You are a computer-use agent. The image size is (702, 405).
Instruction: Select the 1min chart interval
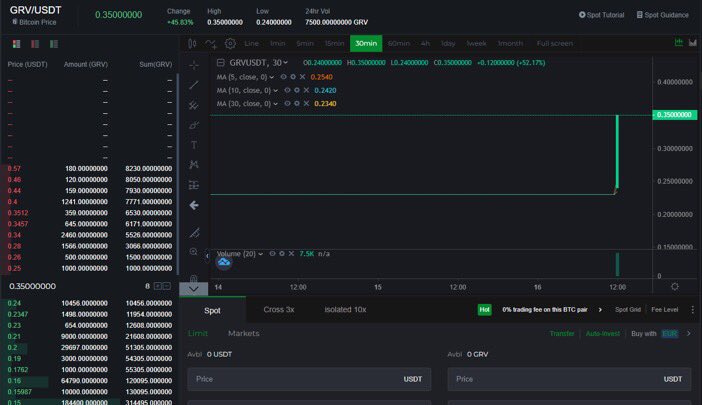[278, 43]
